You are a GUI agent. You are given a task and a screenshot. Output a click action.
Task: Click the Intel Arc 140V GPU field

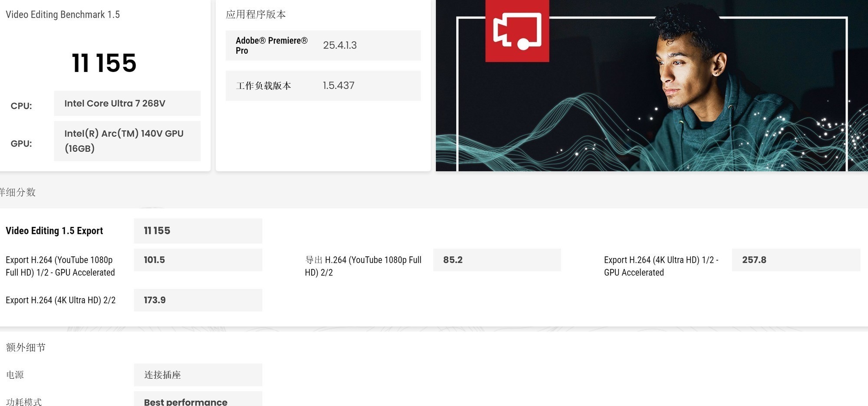[127, 141]
